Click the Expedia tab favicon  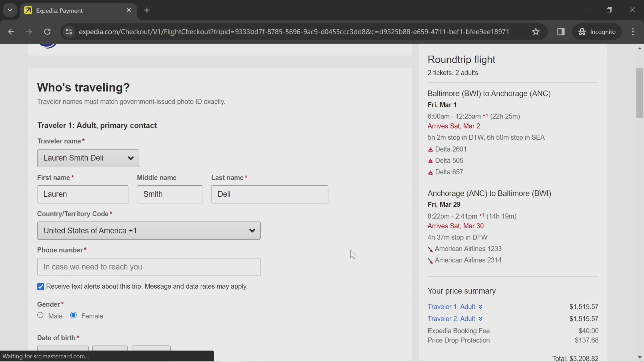point(28,10)
